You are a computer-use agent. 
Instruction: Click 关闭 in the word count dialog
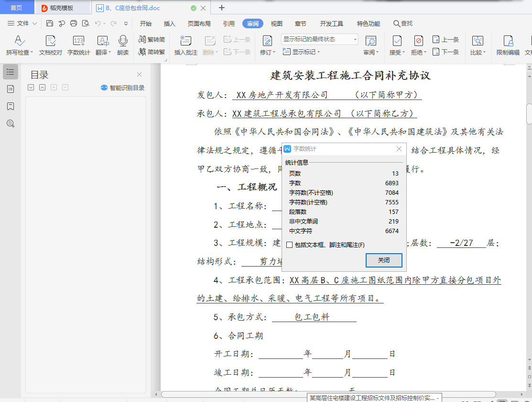384,260
